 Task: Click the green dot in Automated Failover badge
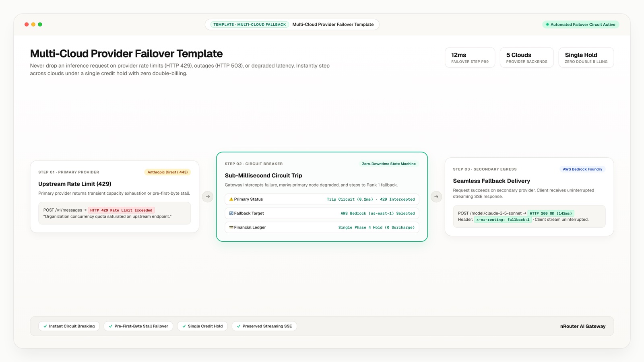[x=547, y=25]
